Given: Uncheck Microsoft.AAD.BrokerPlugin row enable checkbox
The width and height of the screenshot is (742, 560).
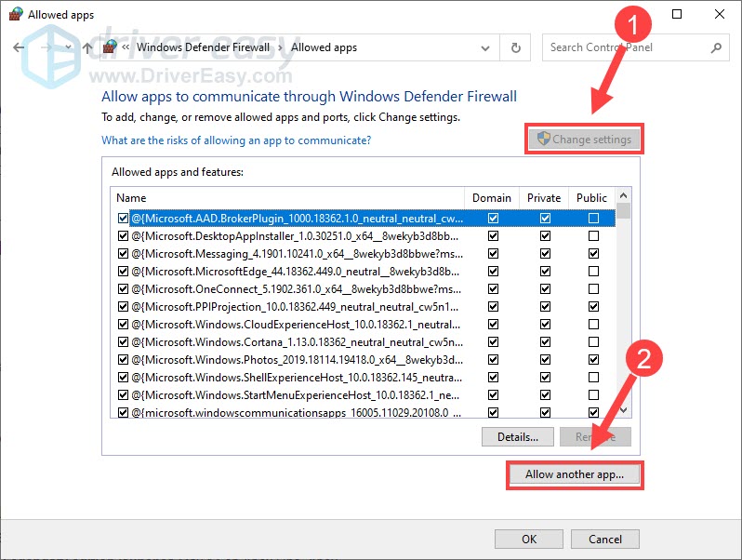Looking at the screenshot, I should click(123, 219).
